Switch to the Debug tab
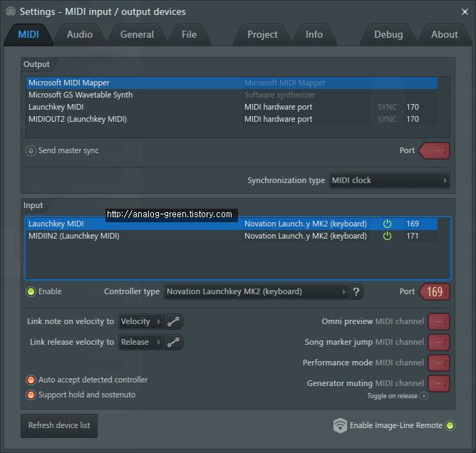 coord(388,35)
